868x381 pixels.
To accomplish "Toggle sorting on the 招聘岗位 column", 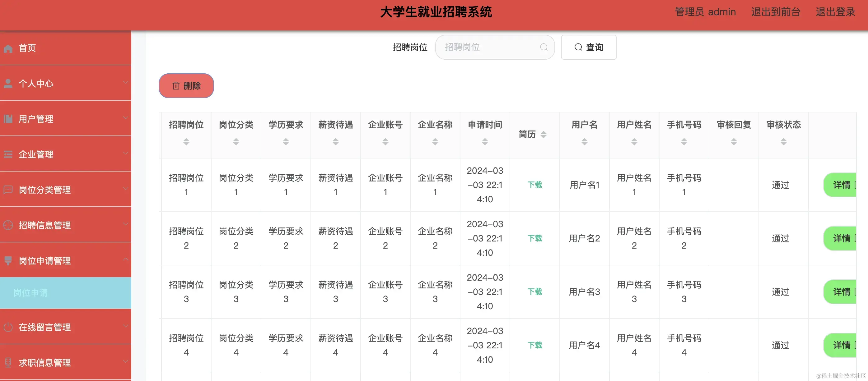I will pyautogui.click(x=186, y=142).
